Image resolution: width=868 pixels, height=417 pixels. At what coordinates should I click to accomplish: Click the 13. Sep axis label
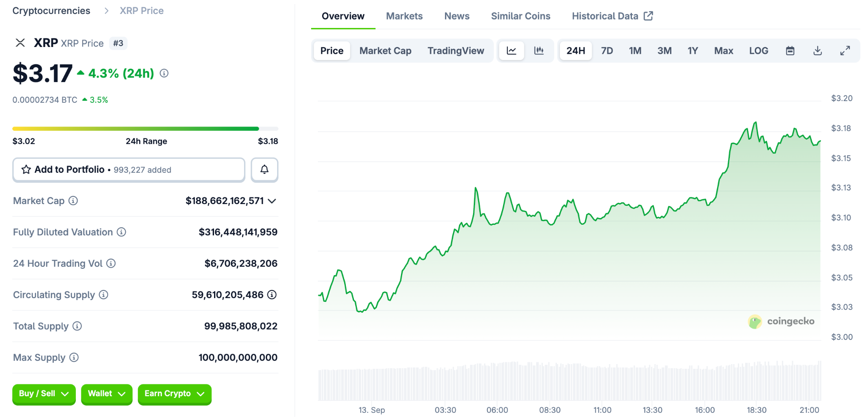(x=372, y=410)
